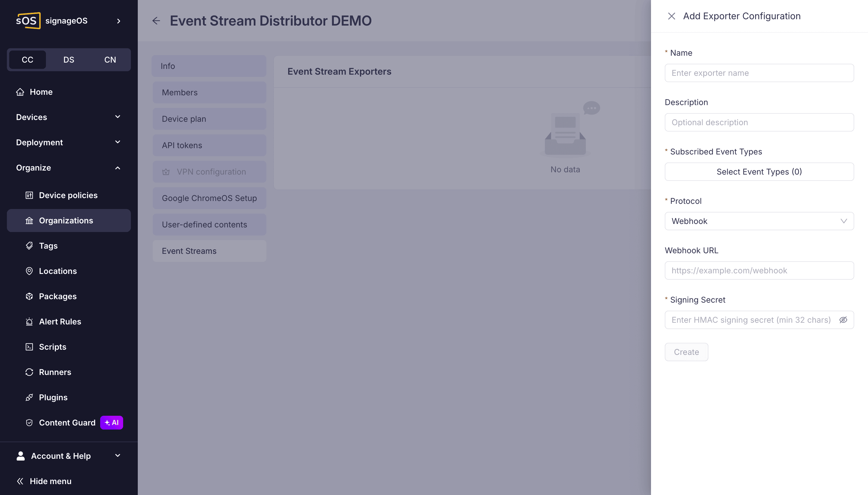Switch to the DS mode toggle
868x495 pixels.
69,59
